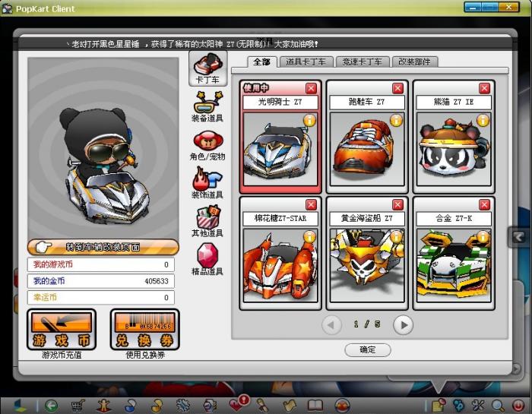Select the 光明骑士 Z7 kart thumbnail
The height and width of the screenshot is (414, 532).
tap(280, 149)
